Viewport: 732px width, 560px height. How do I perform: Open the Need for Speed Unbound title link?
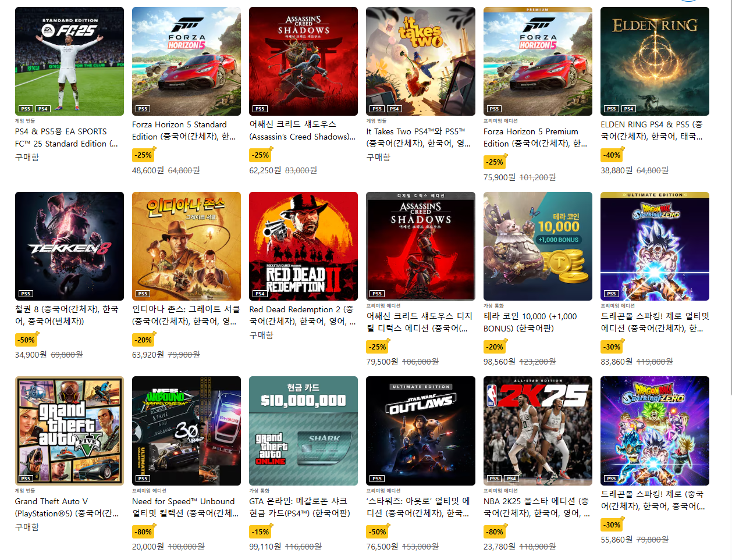[185, 507]
